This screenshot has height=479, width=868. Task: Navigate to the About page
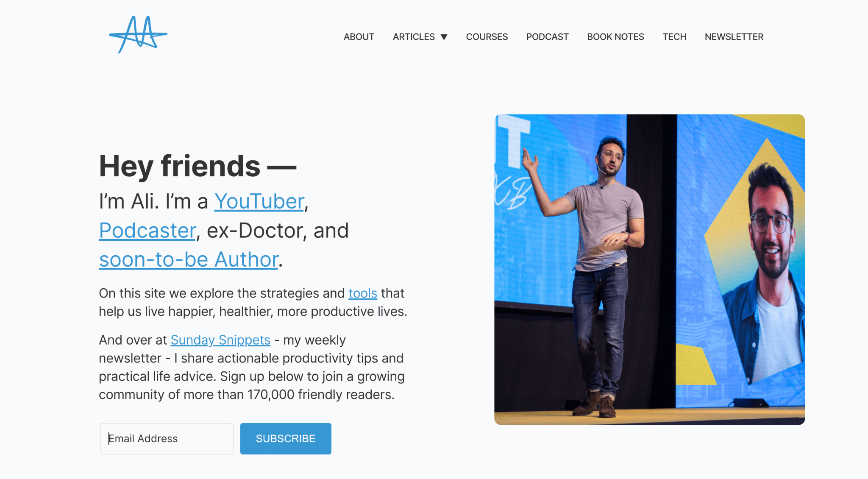coord(359,36)
